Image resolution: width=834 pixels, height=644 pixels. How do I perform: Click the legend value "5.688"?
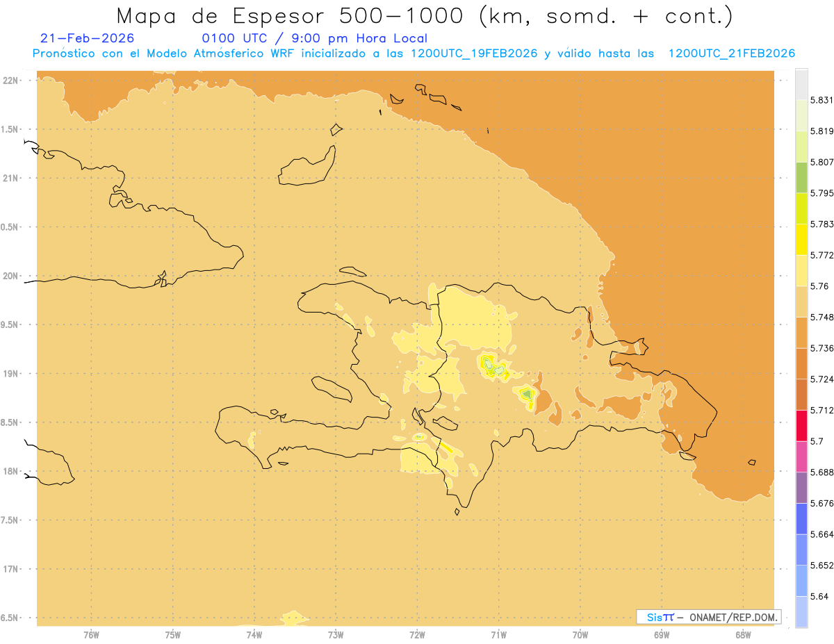pos(821,472)
